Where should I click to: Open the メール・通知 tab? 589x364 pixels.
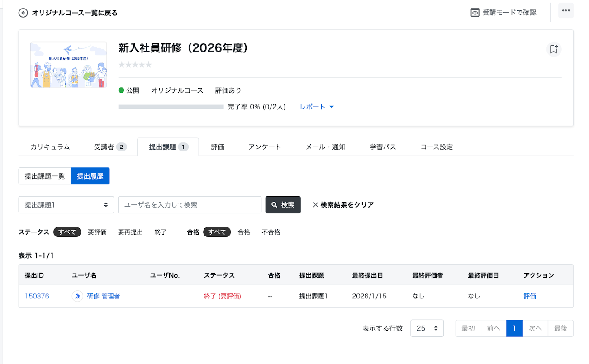(326, 147)
